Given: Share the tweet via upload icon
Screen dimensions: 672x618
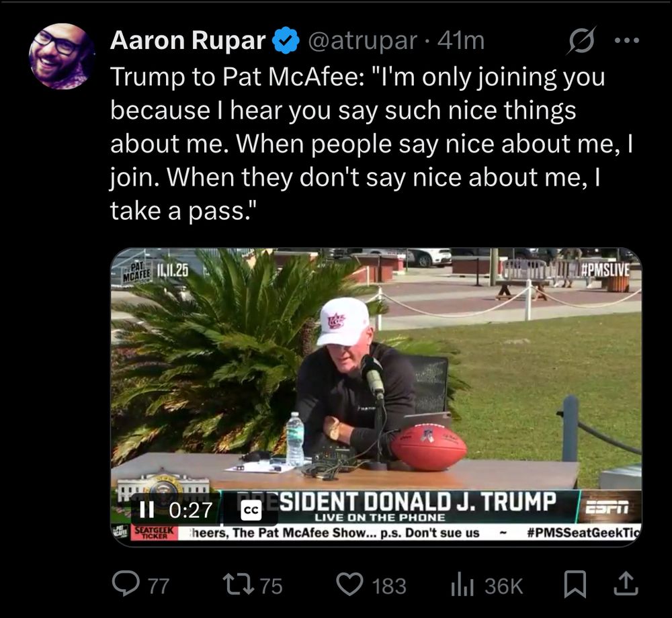Looking at the screenshot, I should [626, 584].
